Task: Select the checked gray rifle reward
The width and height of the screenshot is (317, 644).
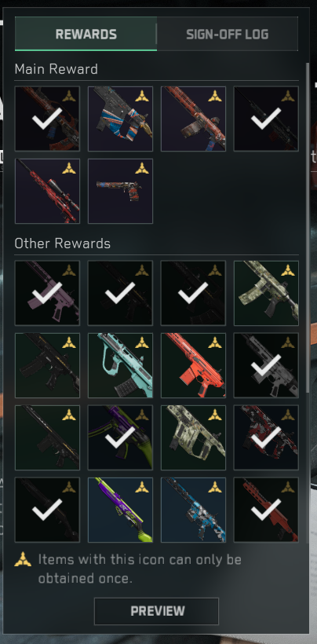Action: [266, 365]
